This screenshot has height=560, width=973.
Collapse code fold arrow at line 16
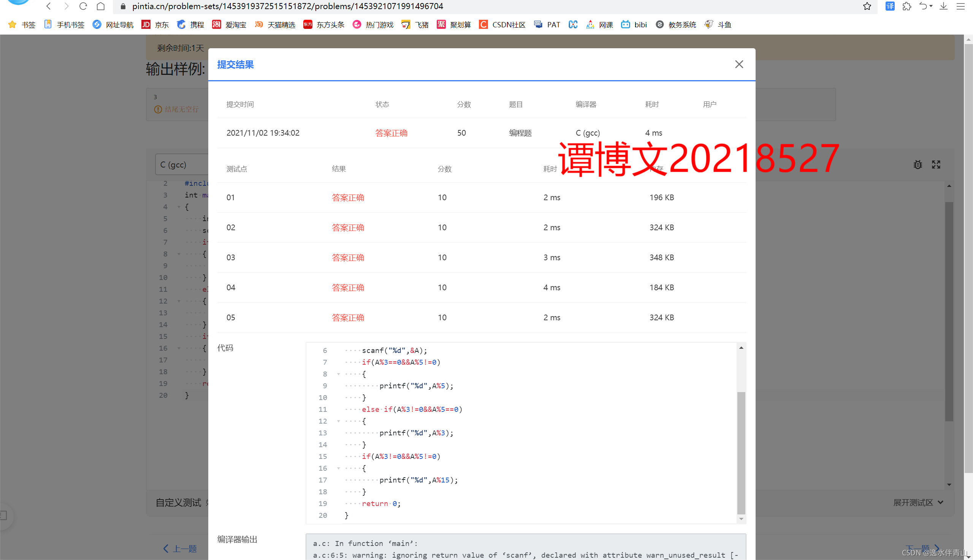pos(338,468)
